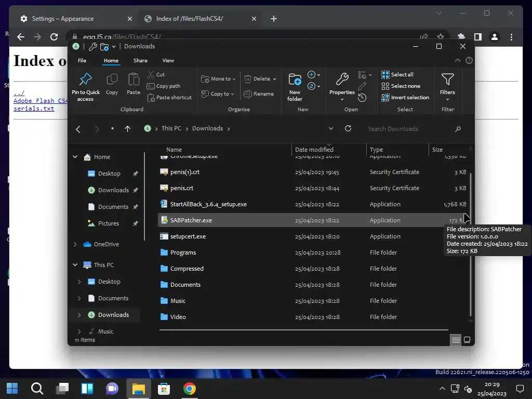Collapse Home in navigation pane
The height and width of the screenshot is (399, 532).
75,157
